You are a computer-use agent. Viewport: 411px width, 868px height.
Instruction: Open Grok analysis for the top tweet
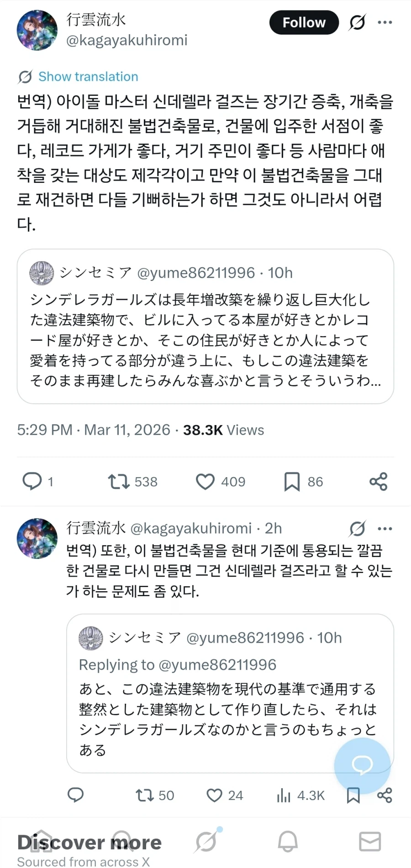pos(357,22)
